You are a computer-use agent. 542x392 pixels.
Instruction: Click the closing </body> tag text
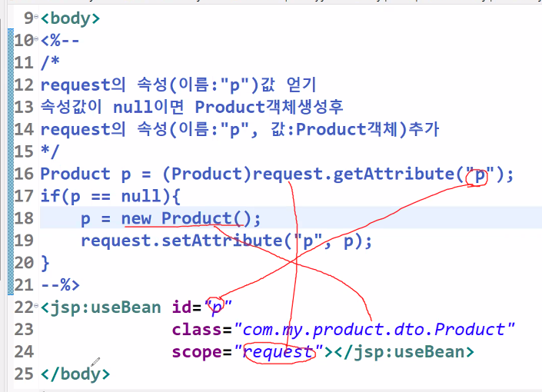click(75, 374)
